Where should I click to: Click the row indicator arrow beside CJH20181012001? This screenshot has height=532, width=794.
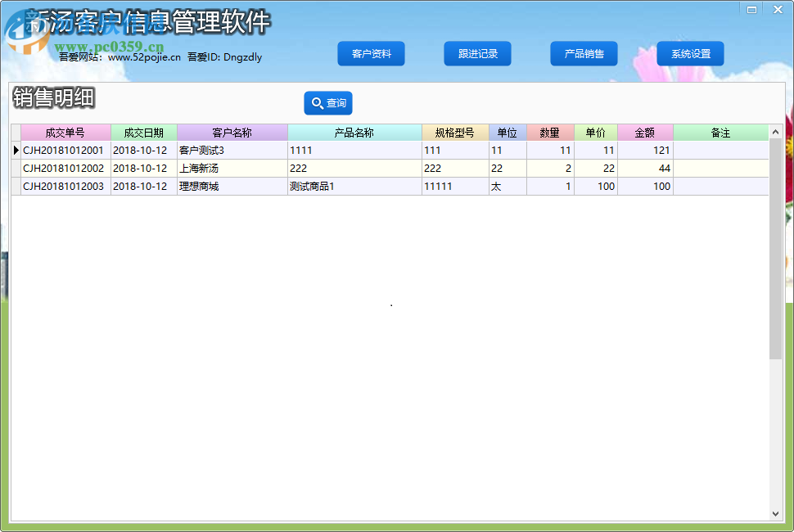click(x=16, y=149)
